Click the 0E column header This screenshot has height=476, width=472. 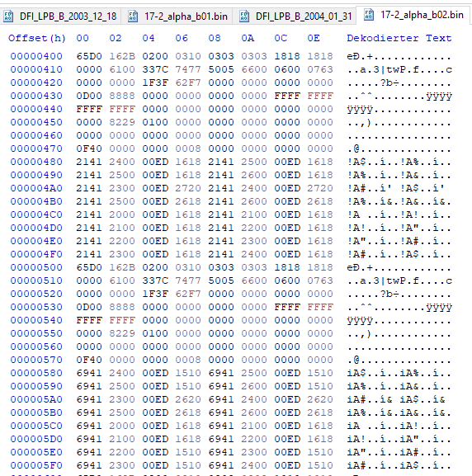pos(314,38)
